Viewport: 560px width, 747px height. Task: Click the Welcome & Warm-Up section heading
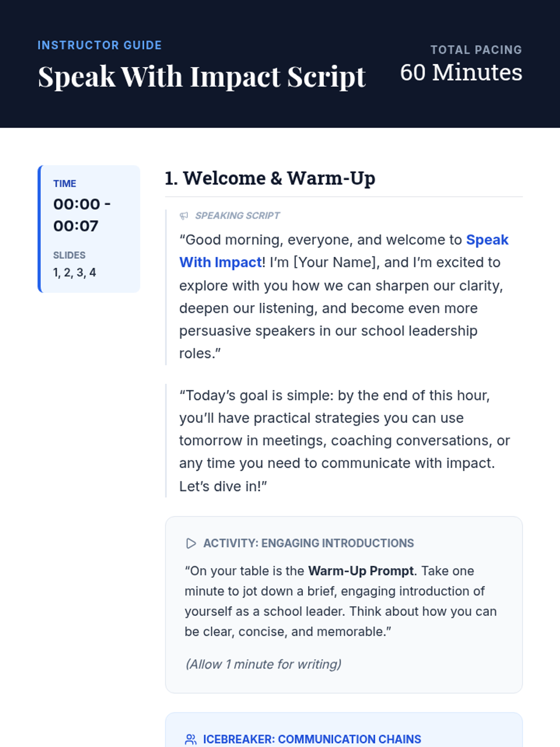(270, 178)
